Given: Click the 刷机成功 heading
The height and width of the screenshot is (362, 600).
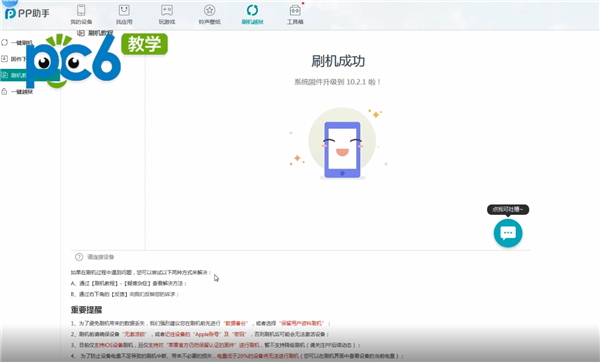Looking at the screenshot, I should [338, 61].
